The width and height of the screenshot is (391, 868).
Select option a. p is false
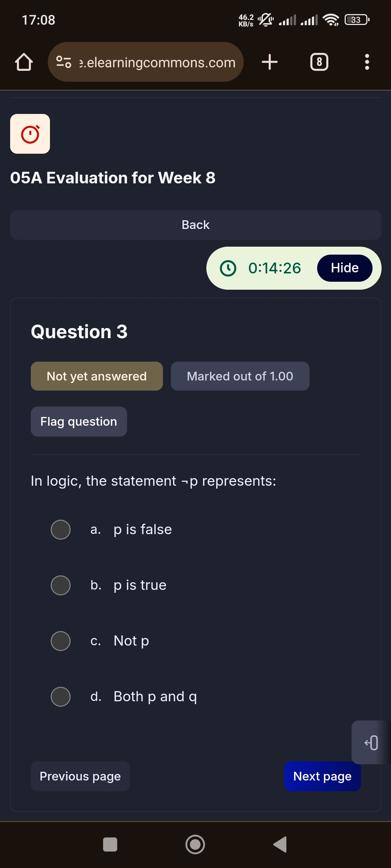click(60, 529)
